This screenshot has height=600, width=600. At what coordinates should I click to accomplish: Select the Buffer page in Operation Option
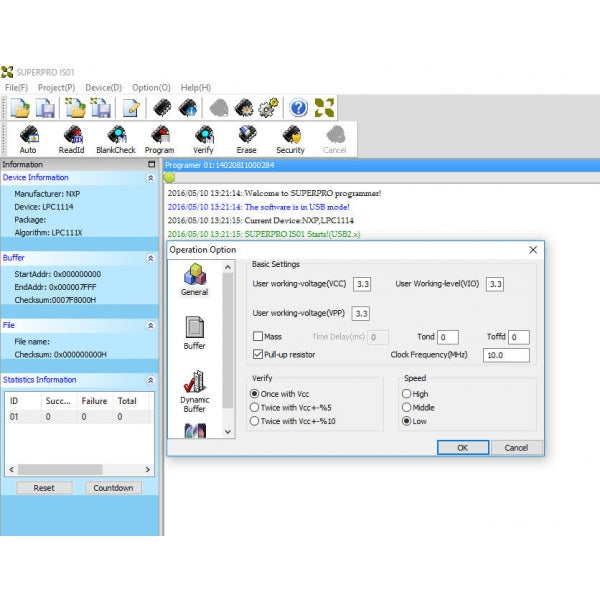pos(194,332)
